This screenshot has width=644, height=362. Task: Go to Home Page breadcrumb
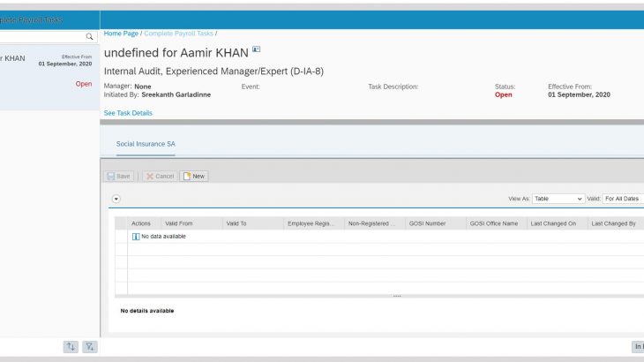pos(121,34)
